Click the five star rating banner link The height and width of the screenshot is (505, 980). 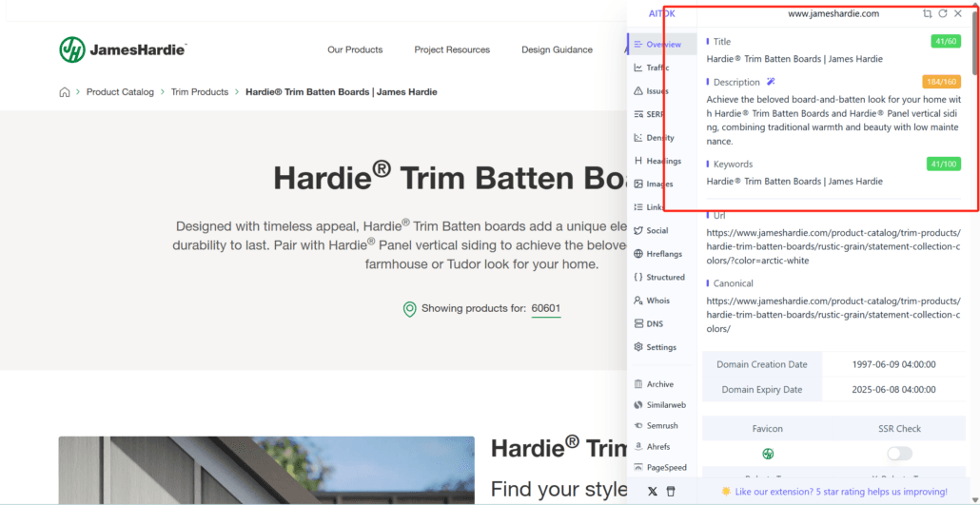(834, 492)
